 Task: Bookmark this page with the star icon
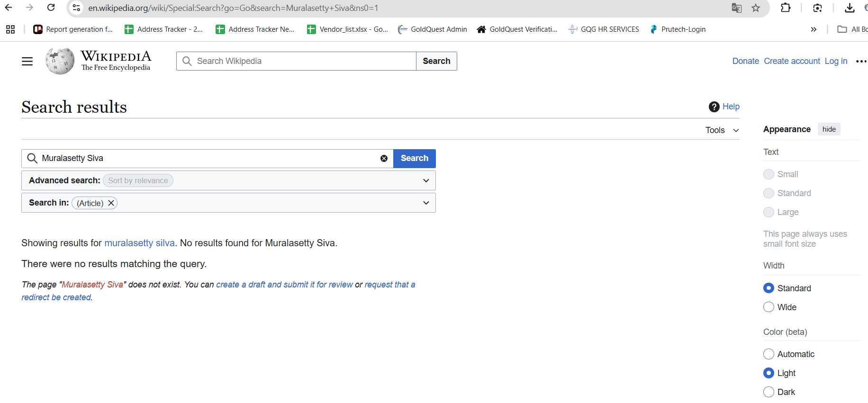point(756,8)
